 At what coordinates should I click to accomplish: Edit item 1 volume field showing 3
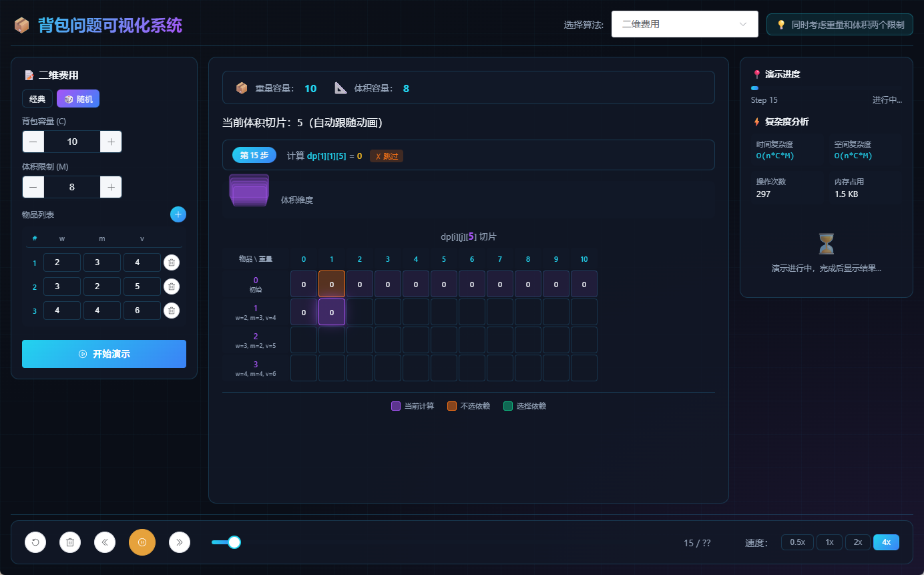(102, 262)
